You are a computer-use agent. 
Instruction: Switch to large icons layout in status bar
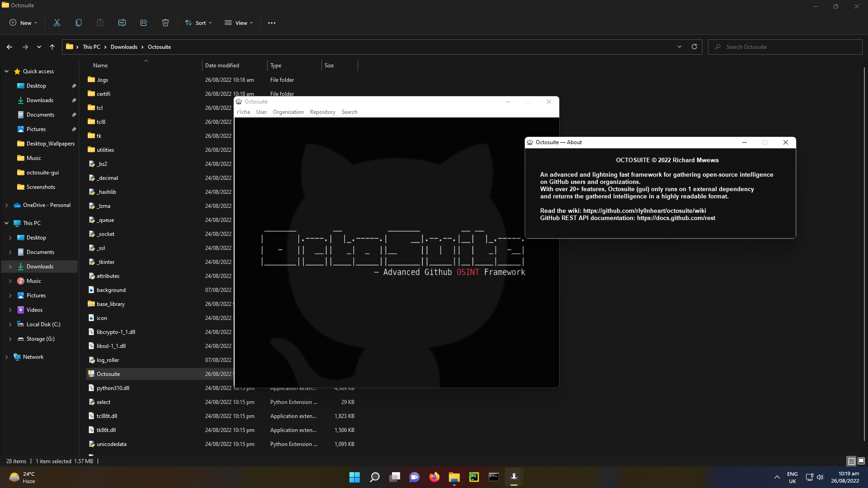coord(860,461)
